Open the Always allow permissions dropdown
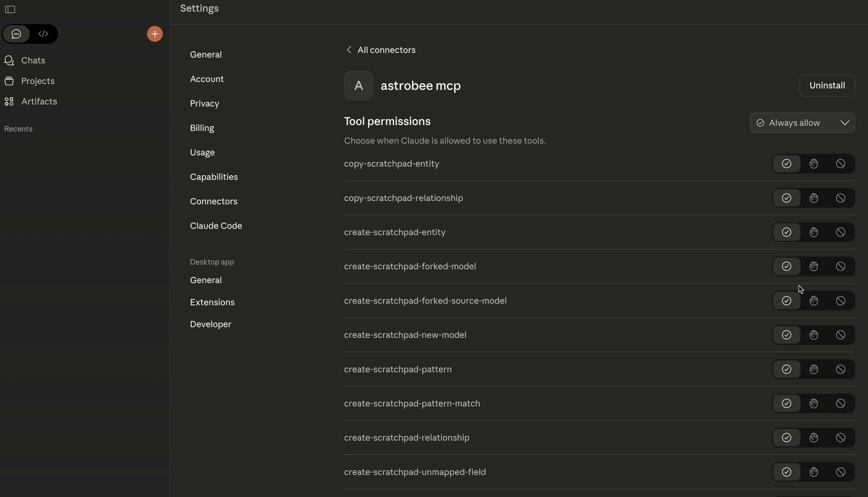 802,123
